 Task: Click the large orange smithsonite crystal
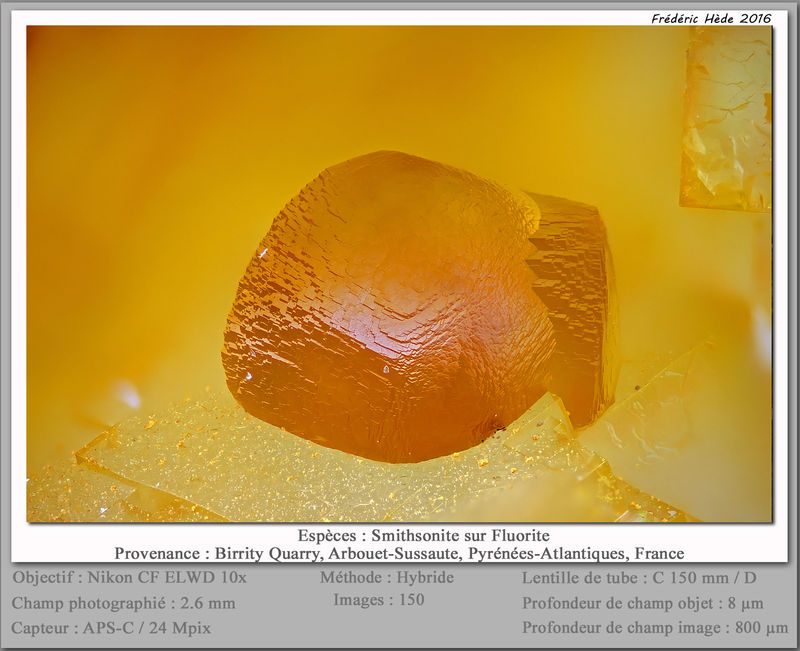click(x=388, y=307)
